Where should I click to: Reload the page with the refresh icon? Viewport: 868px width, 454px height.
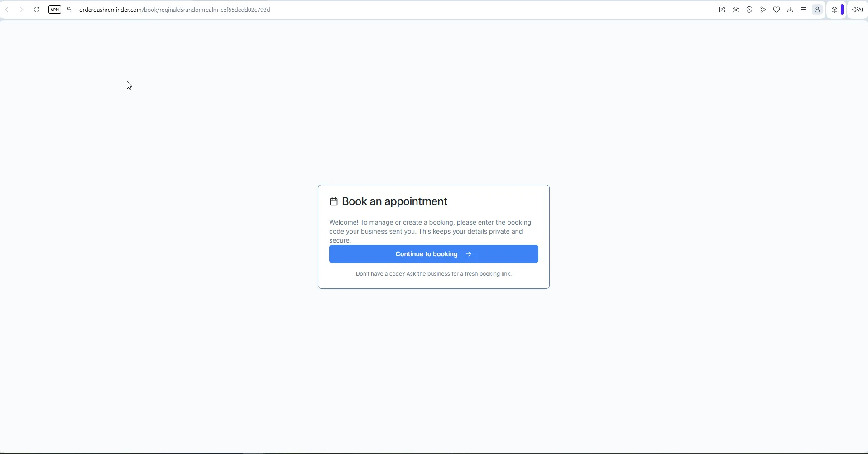tap(37, 10)
